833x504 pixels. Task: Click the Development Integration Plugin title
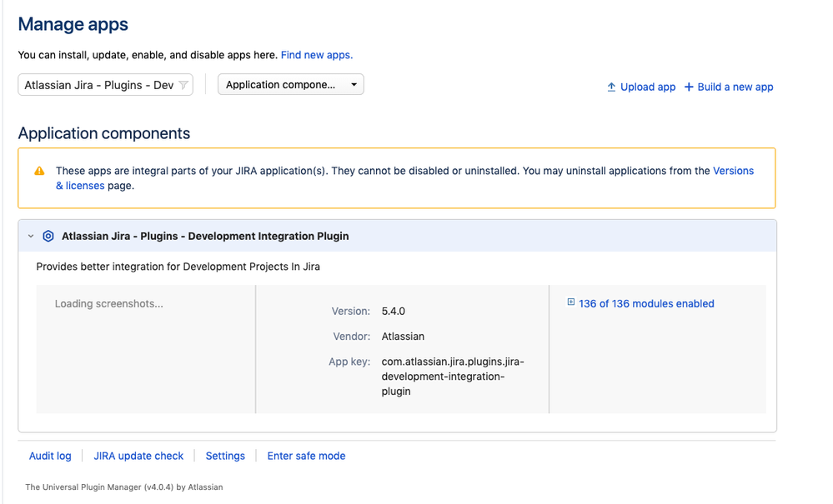[x=205, y=237]
